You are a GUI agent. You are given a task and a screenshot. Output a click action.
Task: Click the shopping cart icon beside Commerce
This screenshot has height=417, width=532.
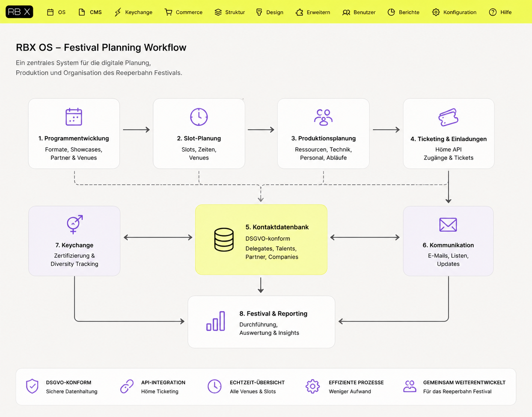168,12
